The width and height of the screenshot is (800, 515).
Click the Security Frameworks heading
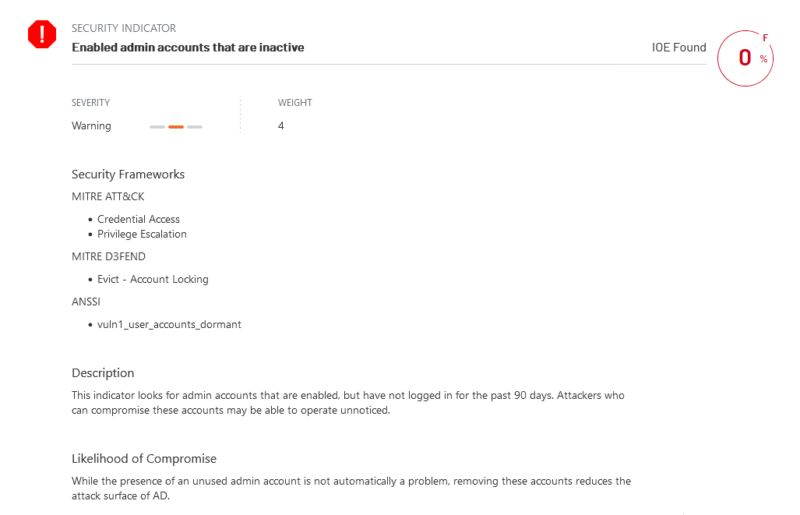(128, 174)
